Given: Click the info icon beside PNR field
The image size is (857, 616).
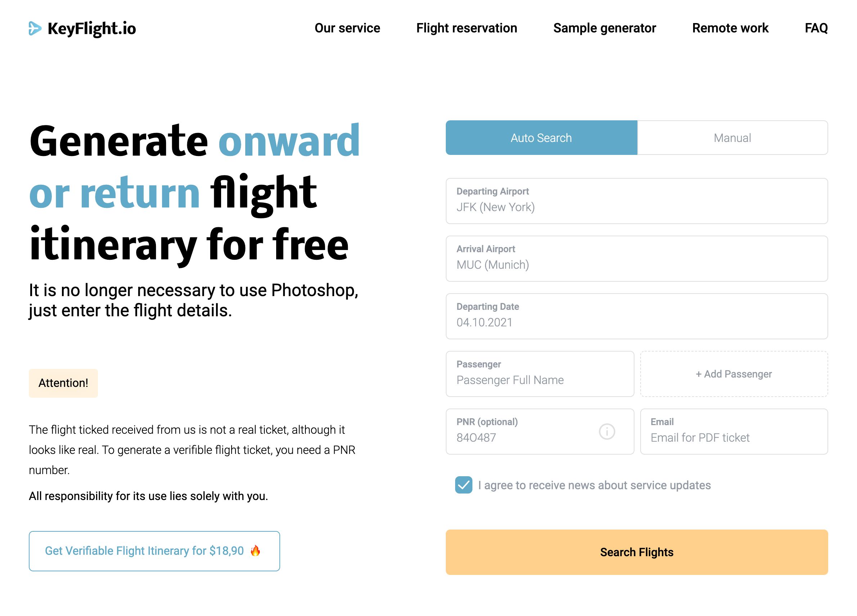Looking at the screenshot, I should tap(607, 431).
